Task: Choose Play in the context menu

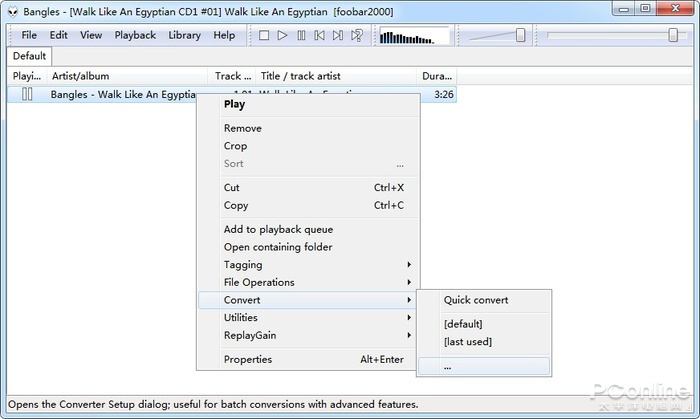Action: [308, 104]
